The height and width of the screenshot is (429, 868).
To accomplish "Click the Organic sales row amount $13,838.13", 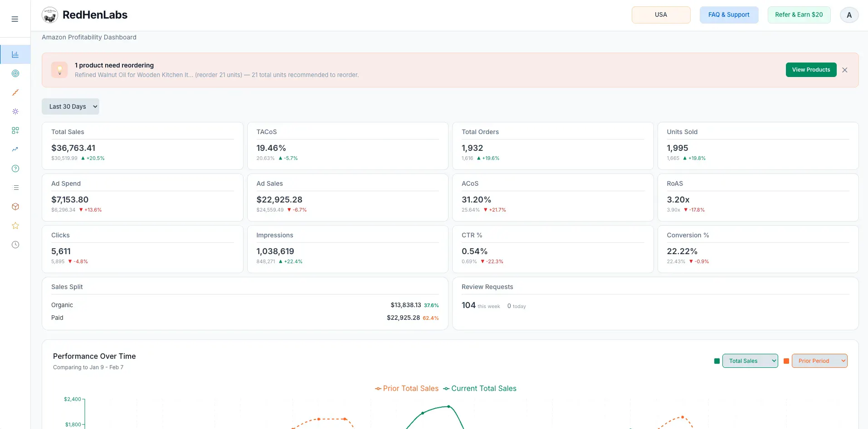I will pos(406,305).
